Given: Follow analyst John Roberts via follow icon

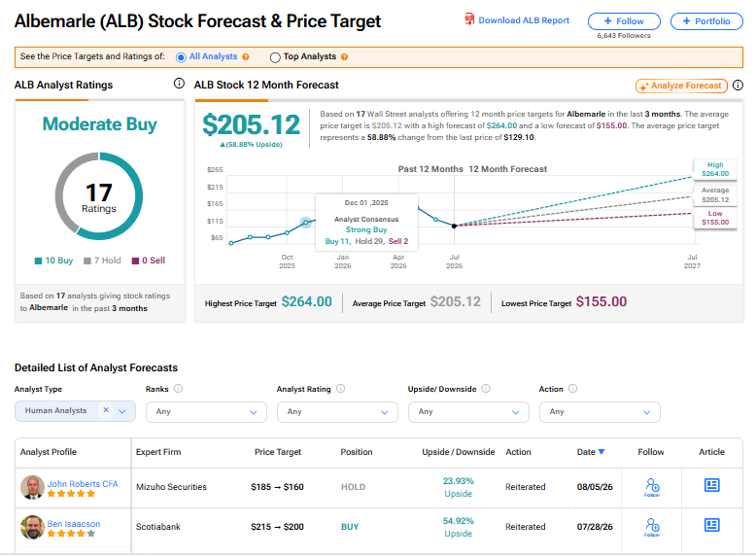Looking at the screenshot, I should coord(652,487).
